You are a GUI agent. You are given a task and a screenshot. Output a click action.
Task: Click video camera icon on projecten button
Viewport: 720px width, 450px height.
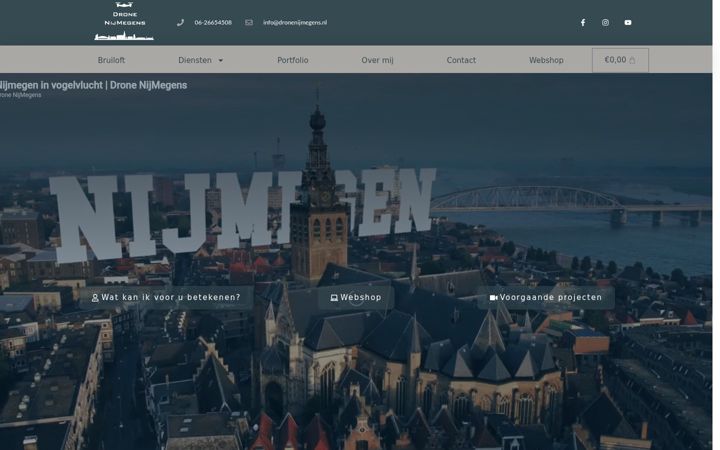493,298
